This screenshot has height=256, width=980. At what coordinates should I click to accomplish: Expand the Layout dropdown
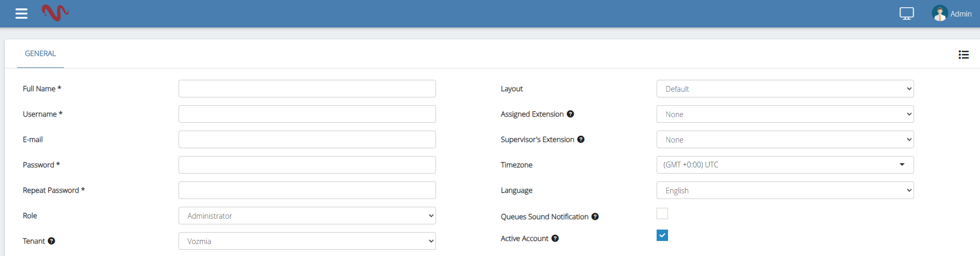[x=785, y=89]
